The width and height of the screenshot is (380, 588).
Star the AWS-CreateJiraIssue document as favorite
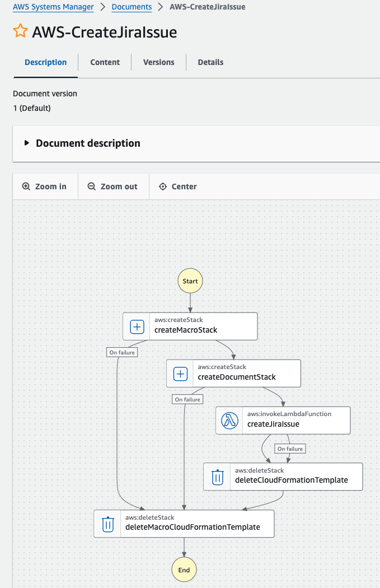click(x=20, y=31)
